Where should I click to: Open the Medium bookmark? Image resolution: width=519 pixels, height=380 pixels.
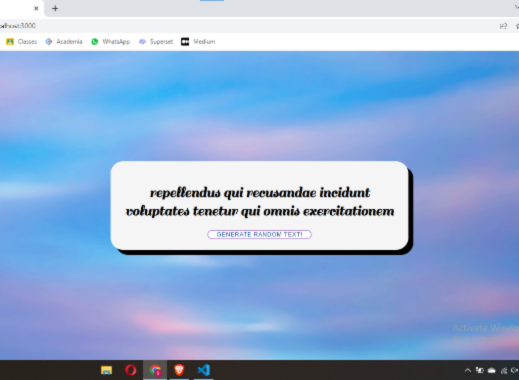pos(198,42)
